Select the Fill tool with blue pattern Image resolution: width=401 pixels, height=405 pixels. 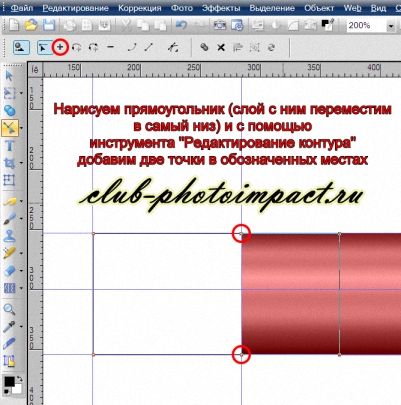9,288
